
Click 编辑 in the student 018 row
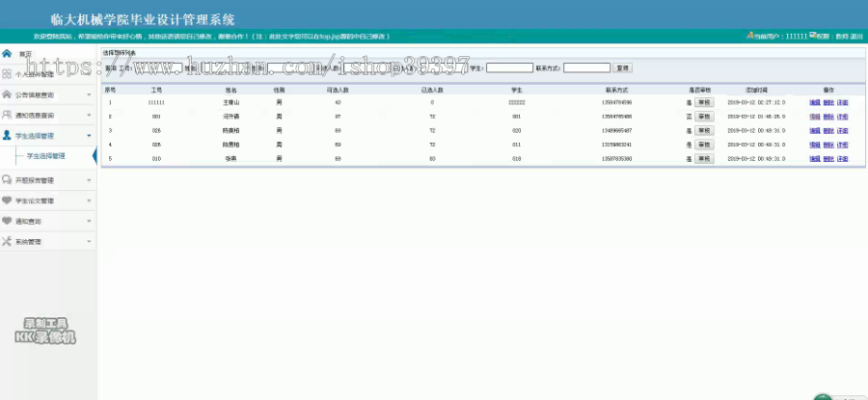[815, 159]
